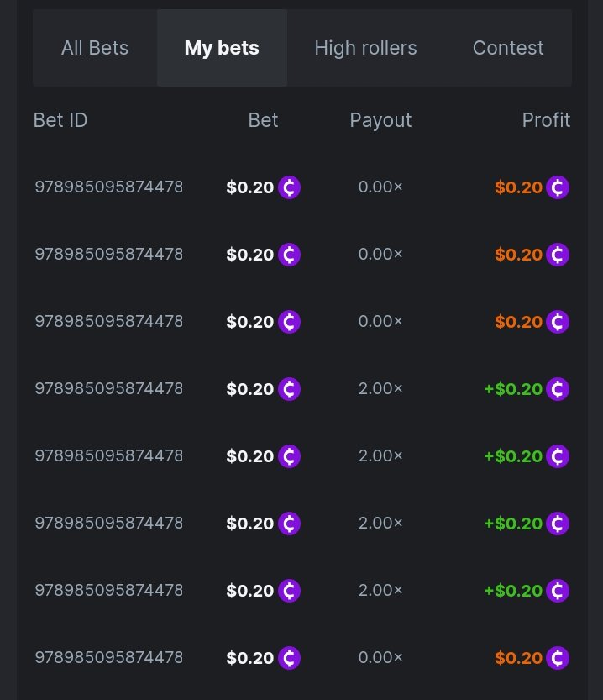This screenshot has height=700, width=603.
Task: Click coin icon beside second row's profit
Action: tap(558, 254)
